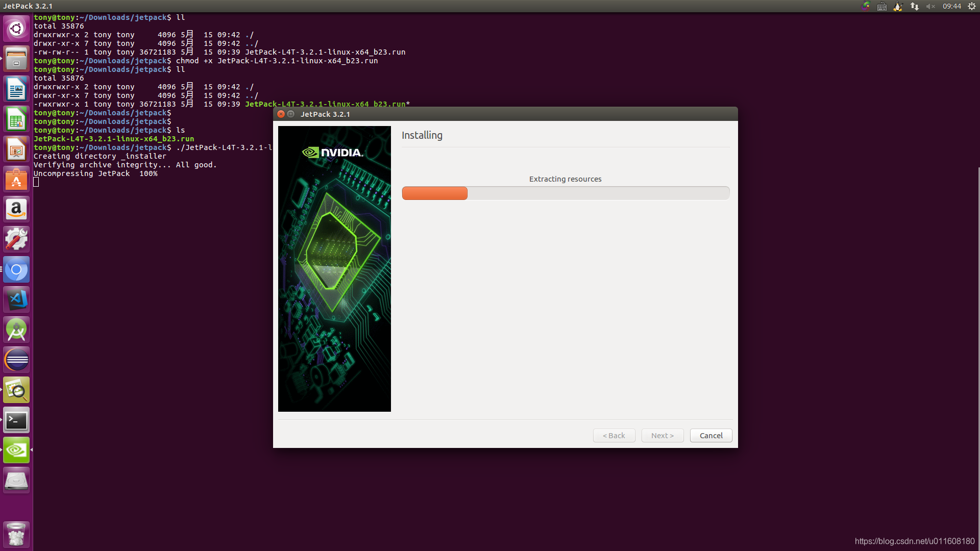
Task: Open the Amazon launcher icon
Action: (16, 209)
